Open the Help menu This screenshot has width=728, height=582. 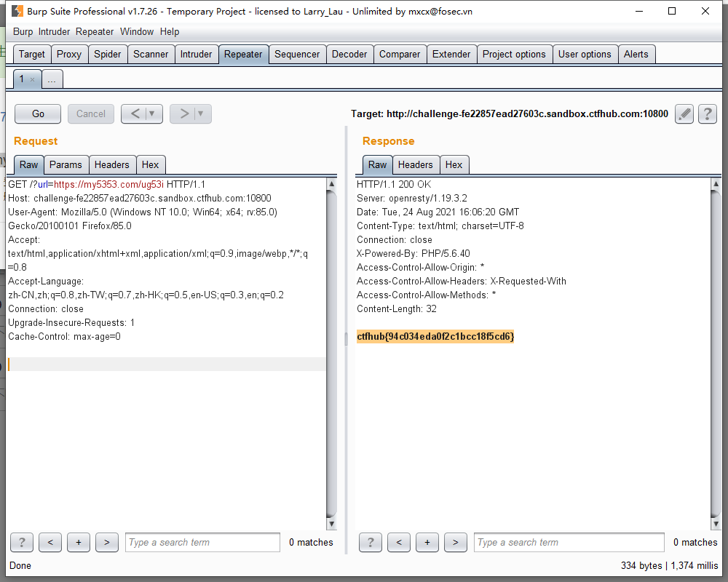[x=170, y=31]
